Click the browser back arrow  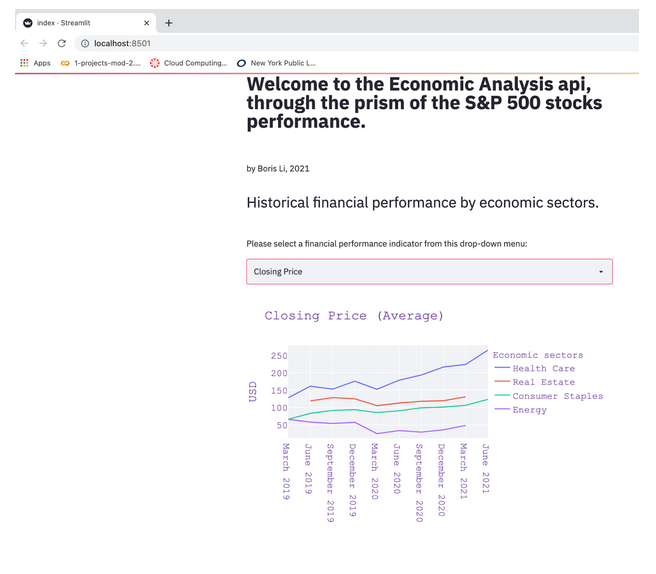coord(24,43)
